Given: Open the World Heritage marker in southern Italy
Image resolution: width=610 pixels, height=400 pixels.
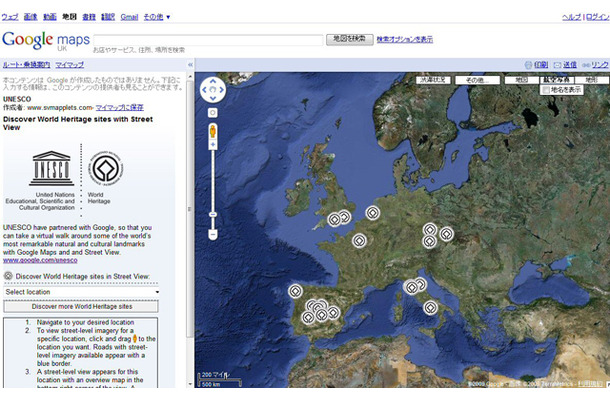Looking at the screenshot, I should (x=430, y=308).
